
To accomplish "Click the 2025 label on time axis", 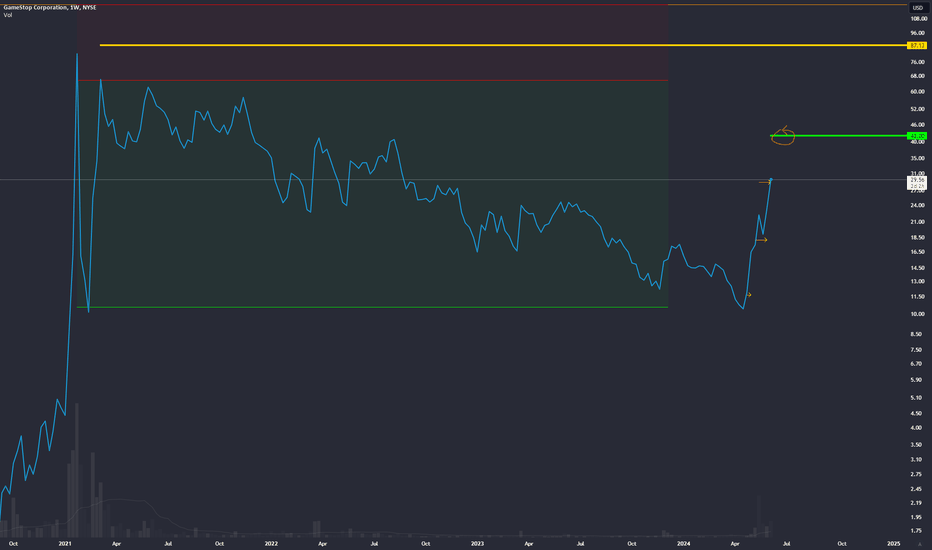I will (893, 543).
